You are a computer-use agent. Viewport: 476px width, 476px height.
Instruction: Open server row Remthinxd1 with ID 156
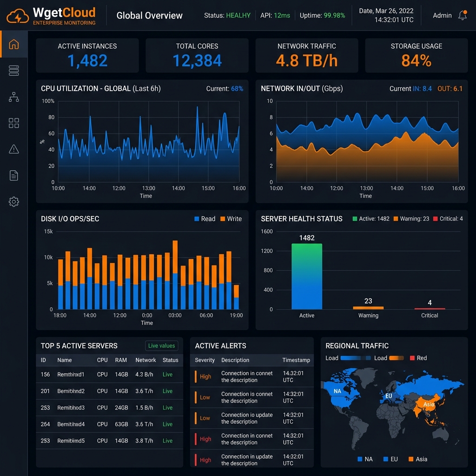(109, 375)
